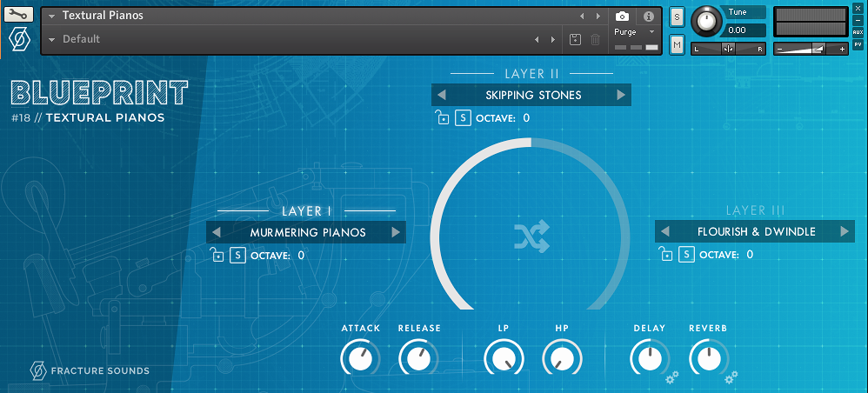Image resolution: width=868 pixels, height=393 pixels.
Task: Delete the current snapshot with trash icon
Action: (x=595, y=39)
